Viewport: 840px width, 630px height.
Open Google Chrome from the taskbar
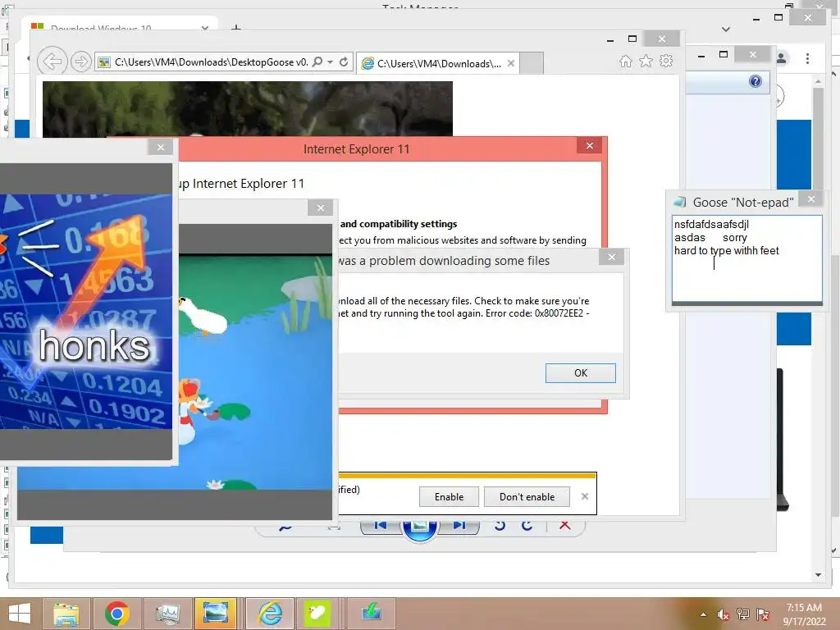click(116, 614)
